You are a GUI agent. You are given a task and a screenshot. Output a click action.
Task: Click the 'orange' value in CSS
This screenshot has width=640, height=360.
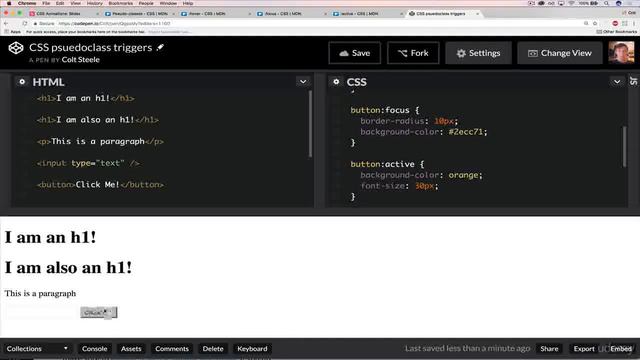[463, 175]
